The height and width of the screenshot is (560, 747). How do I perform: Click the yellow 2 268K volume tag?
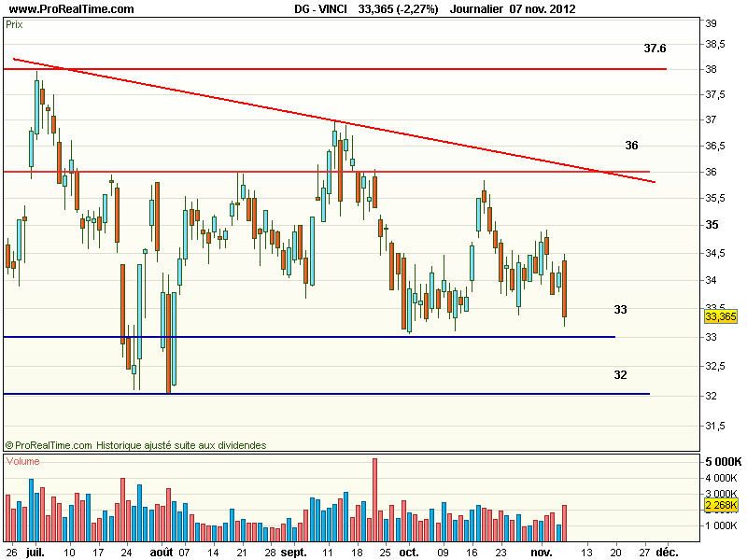[x=720, y=505]
